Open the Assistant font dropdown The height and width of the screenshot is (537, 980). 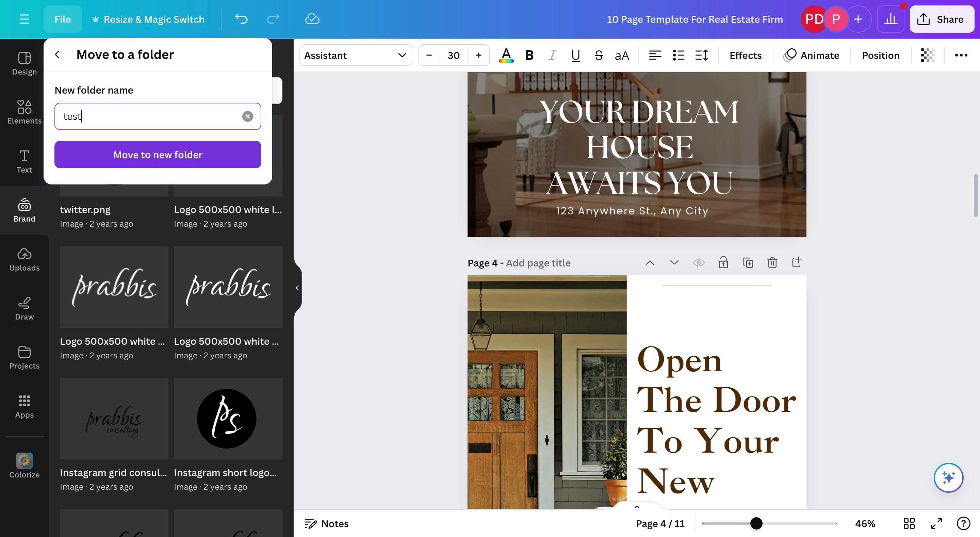[x=355, y=55]
